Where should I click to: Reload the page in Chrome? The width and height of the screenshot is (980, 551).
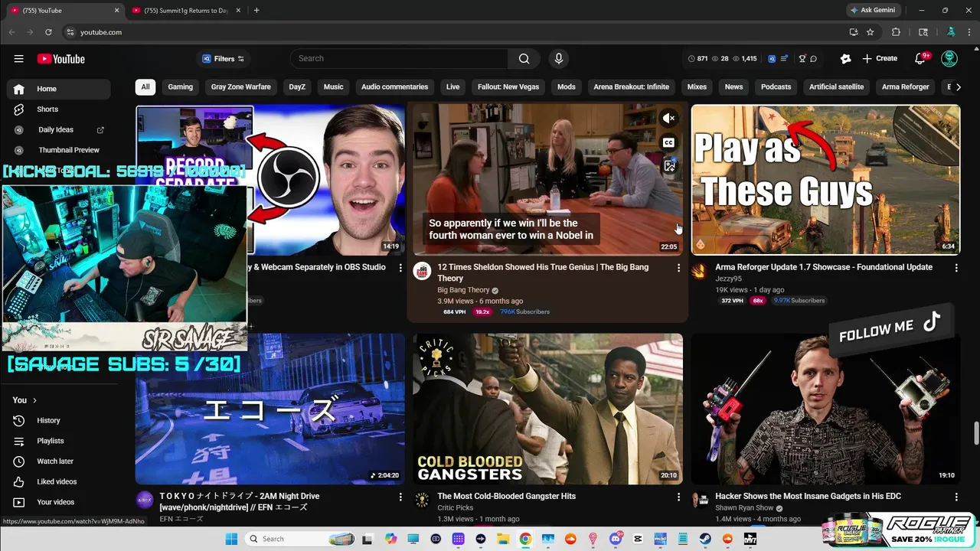(x=48, y=32)
